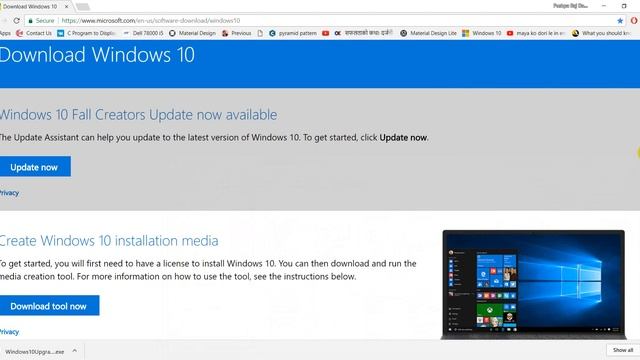Click the Download Windows 10 page heading

point(97,55)
